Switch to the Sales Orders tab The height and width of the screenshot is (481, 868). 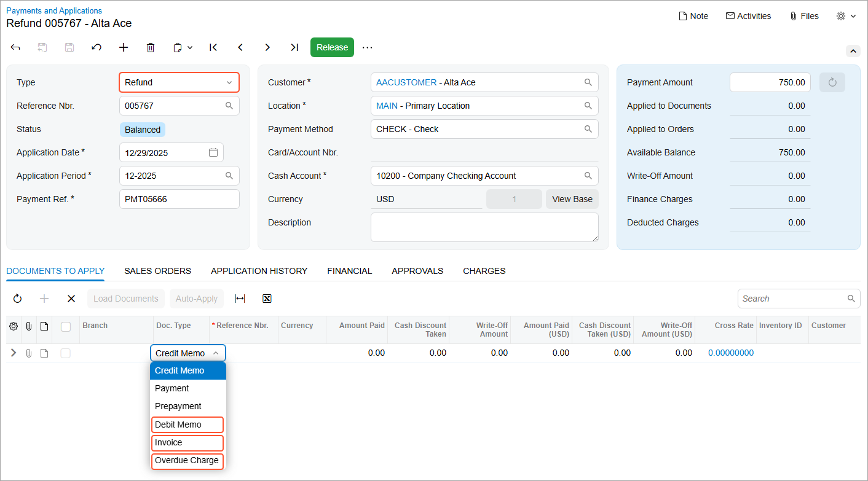click(x=157, y=271)
